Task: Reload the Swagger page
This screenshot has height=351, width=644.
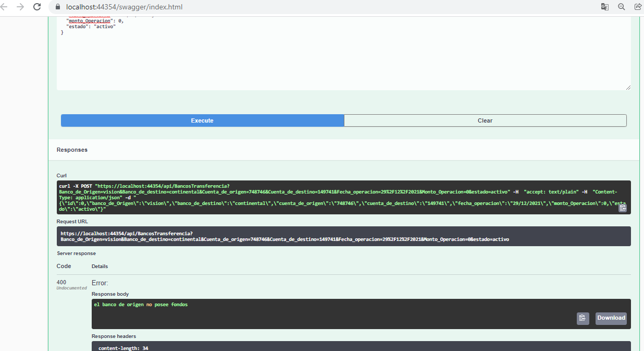Action: tap(37, 7)
